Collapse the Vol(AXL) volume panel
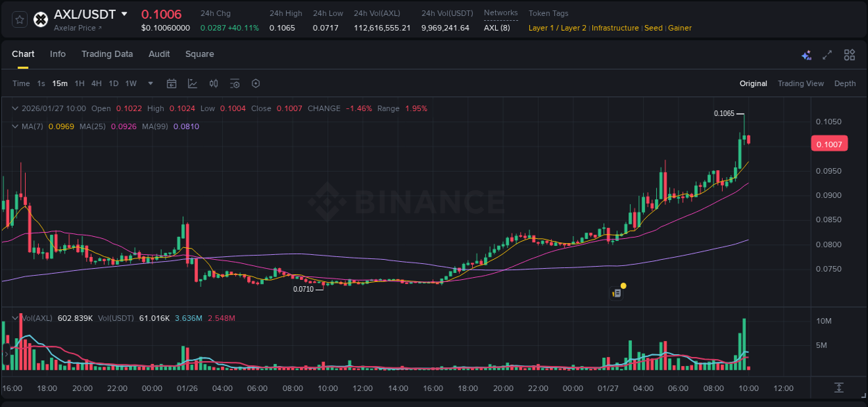 [15, 317]
